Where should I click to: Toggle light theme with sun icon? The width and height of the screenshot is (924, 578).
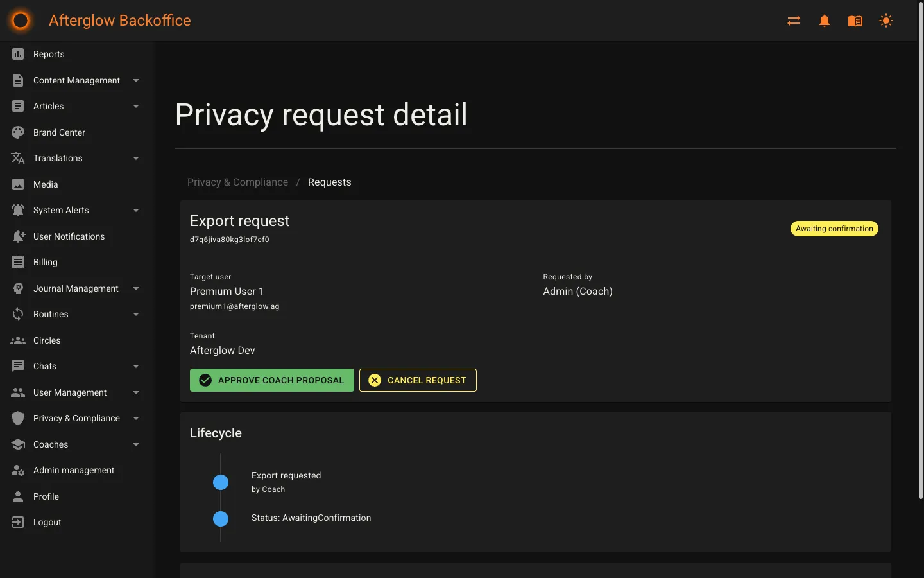point(886,21)
